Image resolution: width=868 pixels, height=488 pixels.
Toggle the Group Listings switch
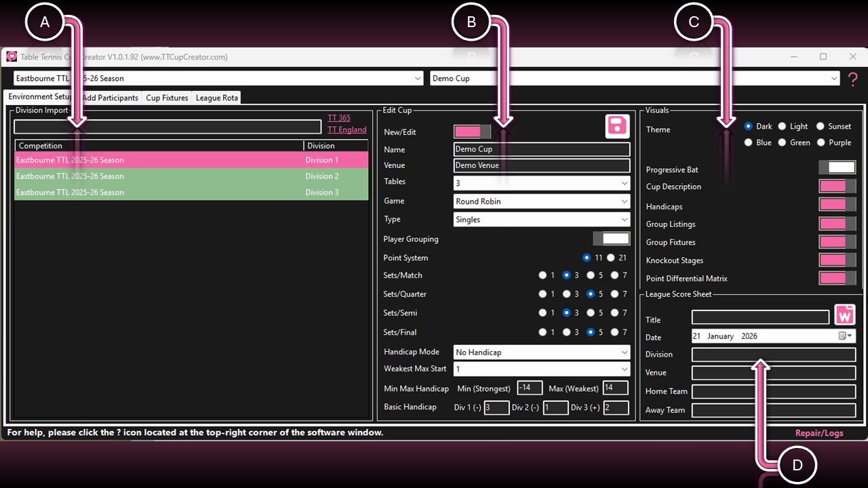coord(837,224)
